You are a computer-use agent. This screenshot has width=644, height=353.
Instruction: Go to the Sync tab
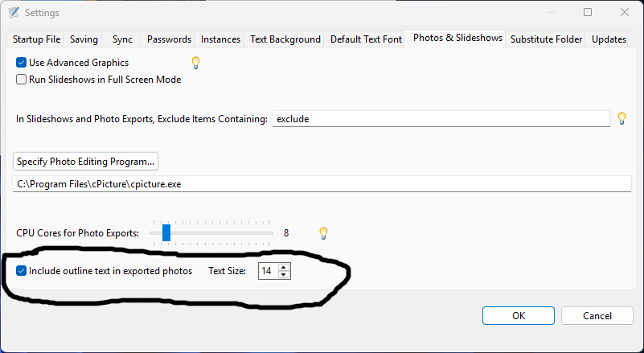[122, 39]
